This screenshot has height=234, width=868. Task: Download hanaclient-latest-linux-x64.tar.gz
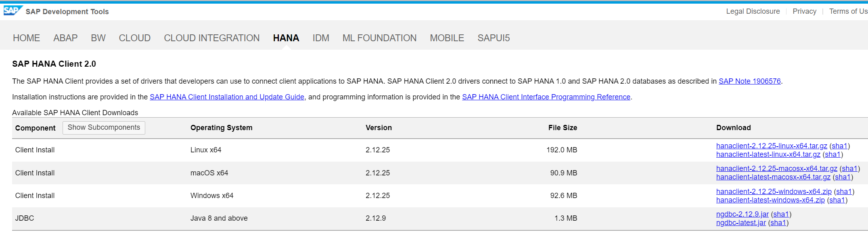click(768, 154)
